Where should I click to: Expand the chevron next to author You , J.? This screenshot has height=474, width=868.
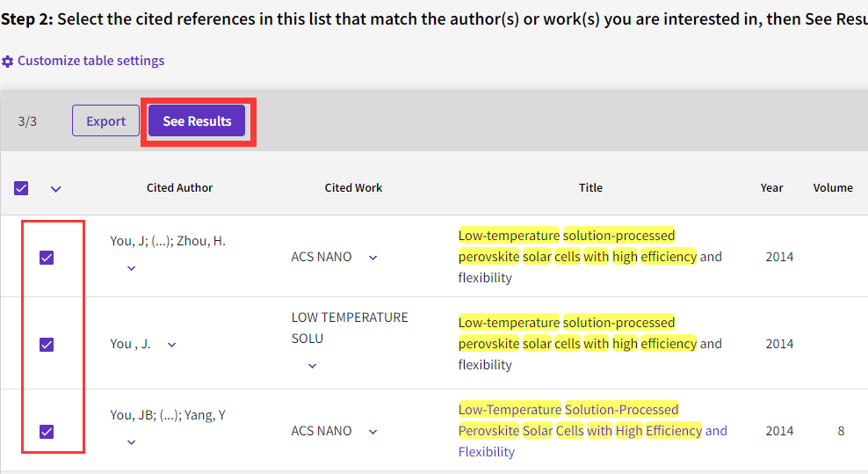pos(171,345)
